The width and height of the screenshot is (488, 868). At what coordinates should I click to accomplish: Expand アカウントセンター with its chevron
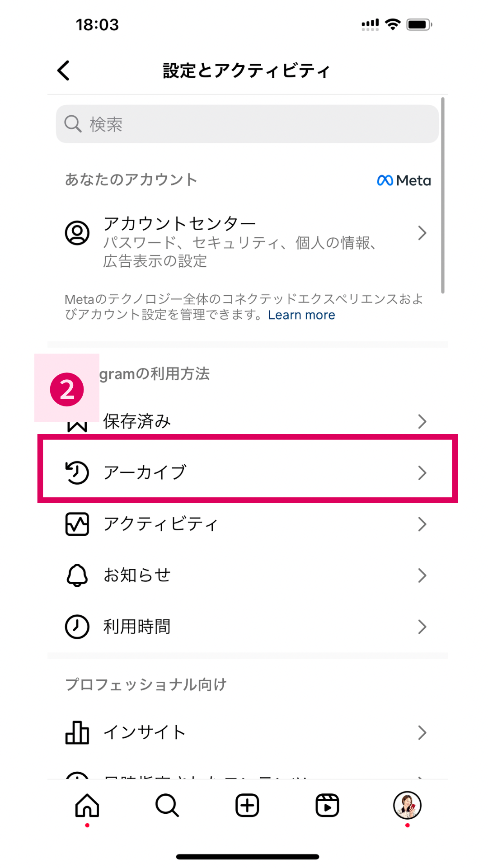coord(422,233)
